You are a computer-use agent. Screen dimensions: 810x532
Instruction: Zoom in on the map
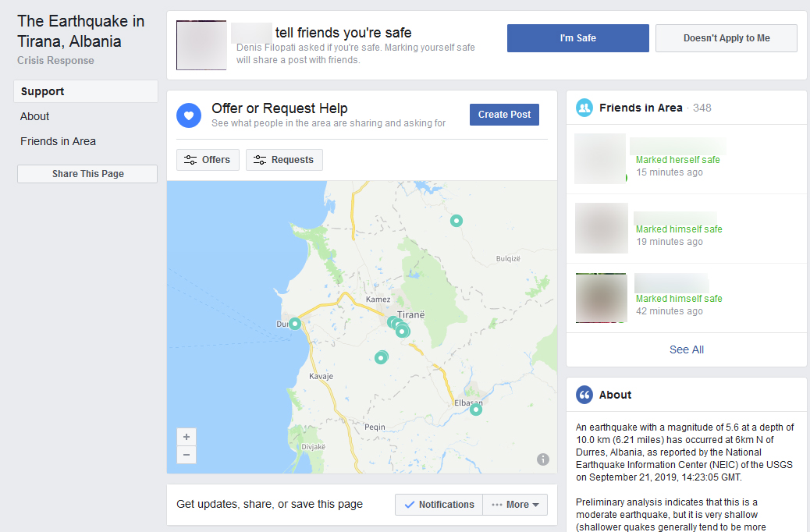point(187,437)
